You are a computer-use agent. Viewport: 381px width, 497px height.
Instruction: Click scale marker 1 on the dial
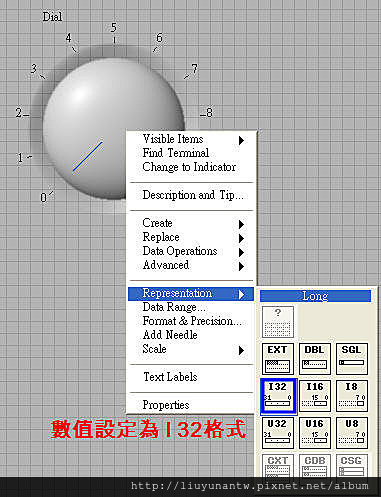[x=21, y=157]
